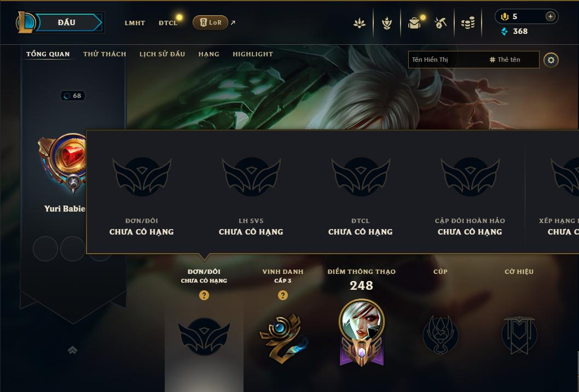Open profile settings gear icon
The image size is (579, 392).
(x=551, y=60)
